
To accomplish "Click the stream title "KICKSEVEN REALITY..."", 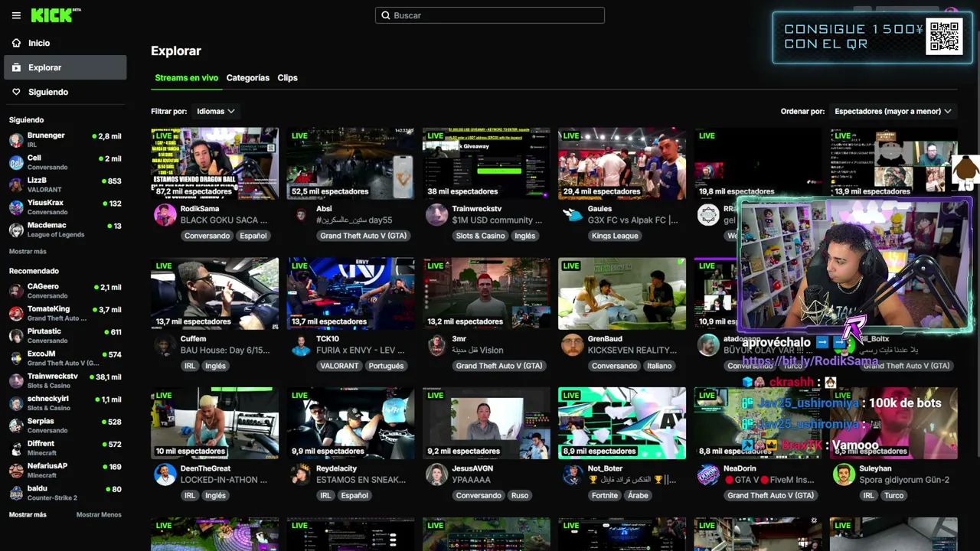I will click(x=632, y=350).
